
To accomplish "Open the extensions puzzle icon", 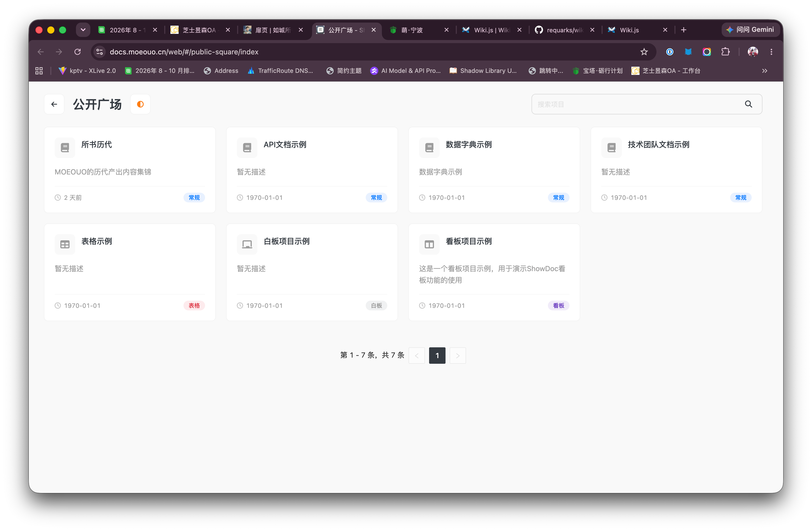I will 725,52.
